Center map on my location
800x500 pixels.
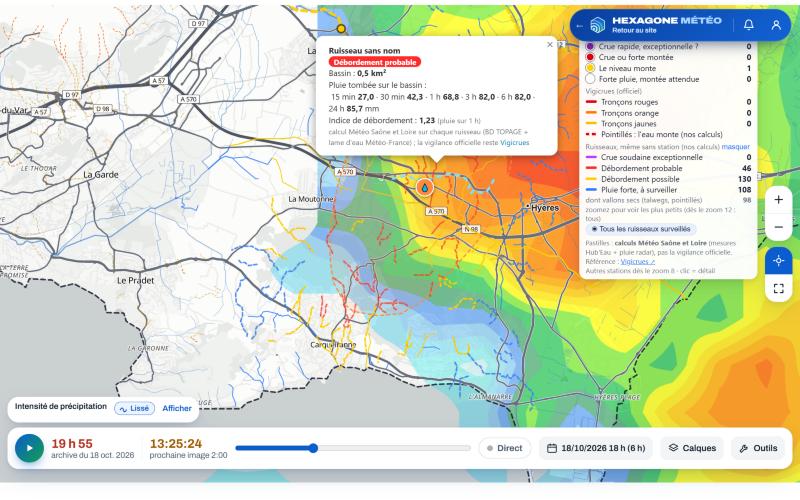[778, 261]
